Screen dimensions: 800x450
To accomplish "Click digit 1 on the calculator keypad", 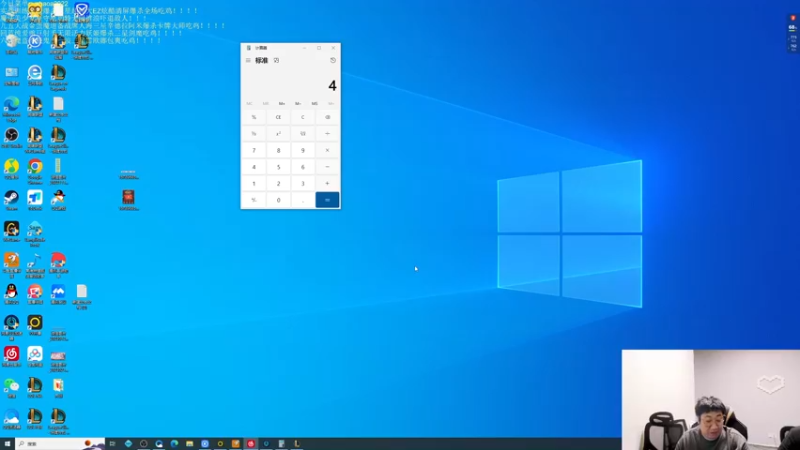I will 254,183.
